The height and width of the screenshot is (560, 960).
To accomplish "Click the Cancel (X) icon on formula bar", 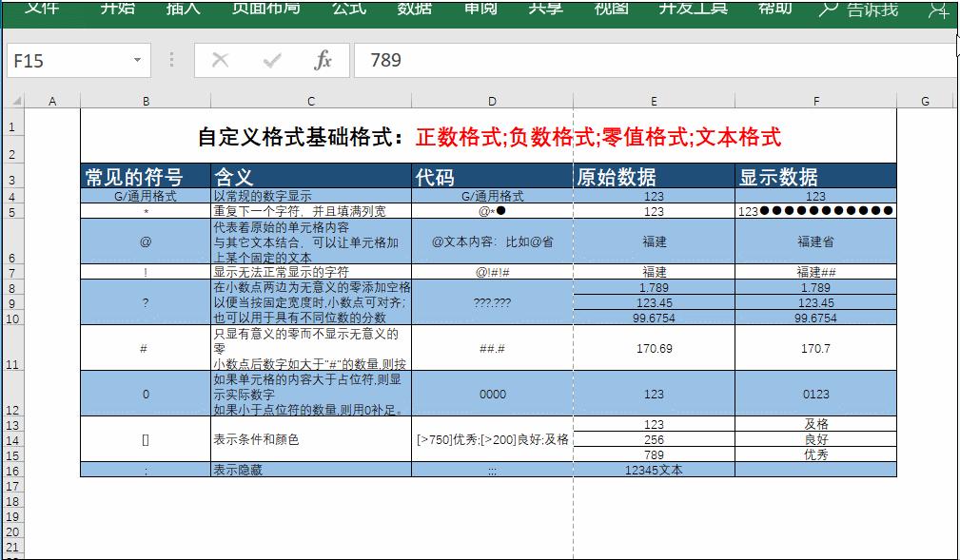I will pyautogui.click(x=223, y=60).
